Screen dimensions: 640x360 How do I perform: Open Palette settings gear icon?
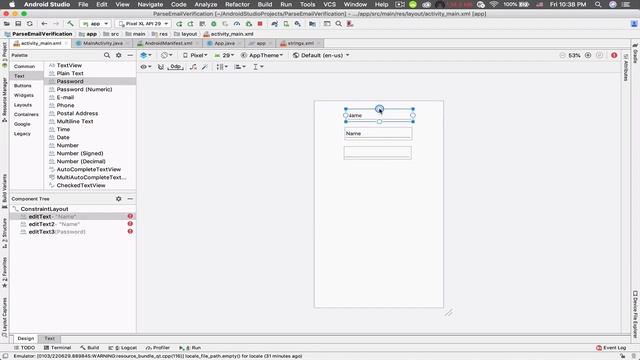coord(118,55)
